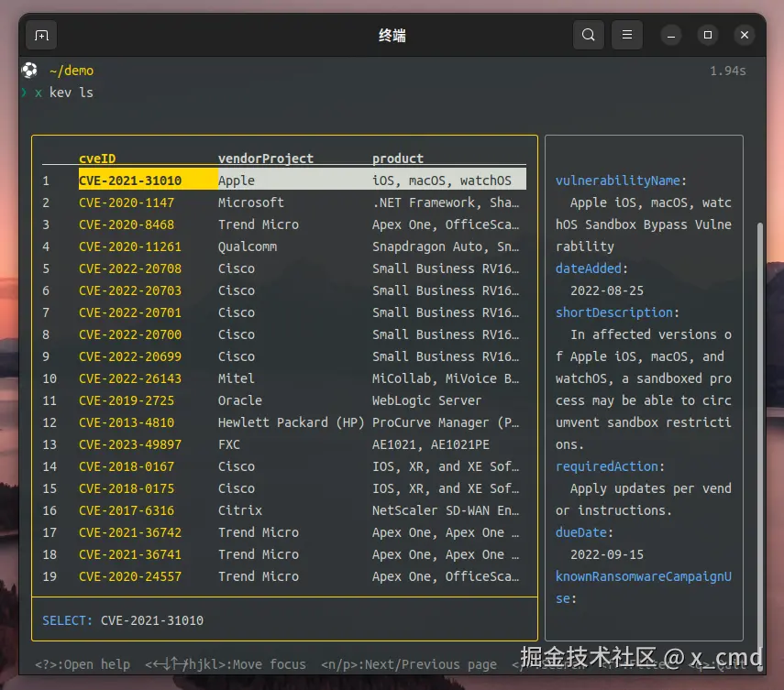This screenshot has width=784, height=690.
Task: Select row CVE-2022-20703
Action: coord(284,290)
